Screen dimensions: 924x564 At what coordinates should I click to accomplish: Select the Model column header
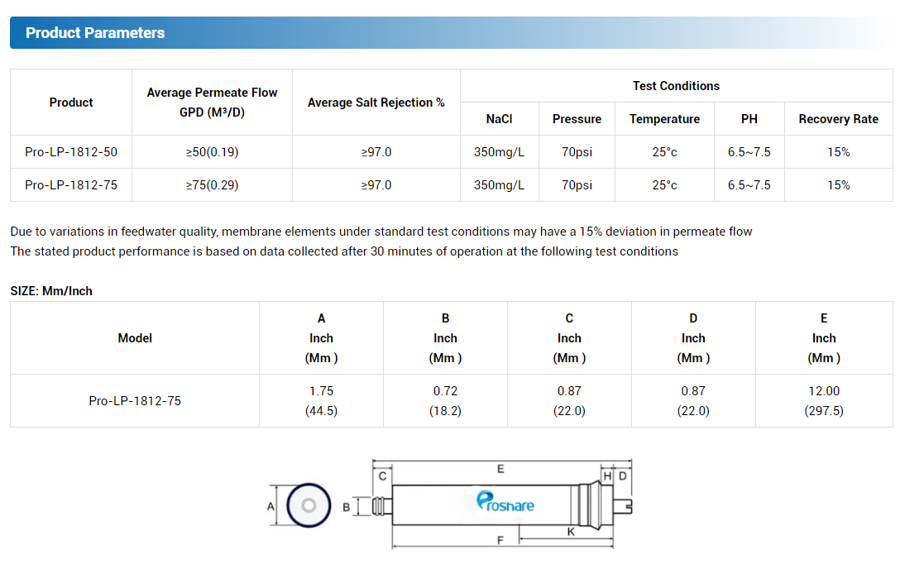[x=135, y=338]
